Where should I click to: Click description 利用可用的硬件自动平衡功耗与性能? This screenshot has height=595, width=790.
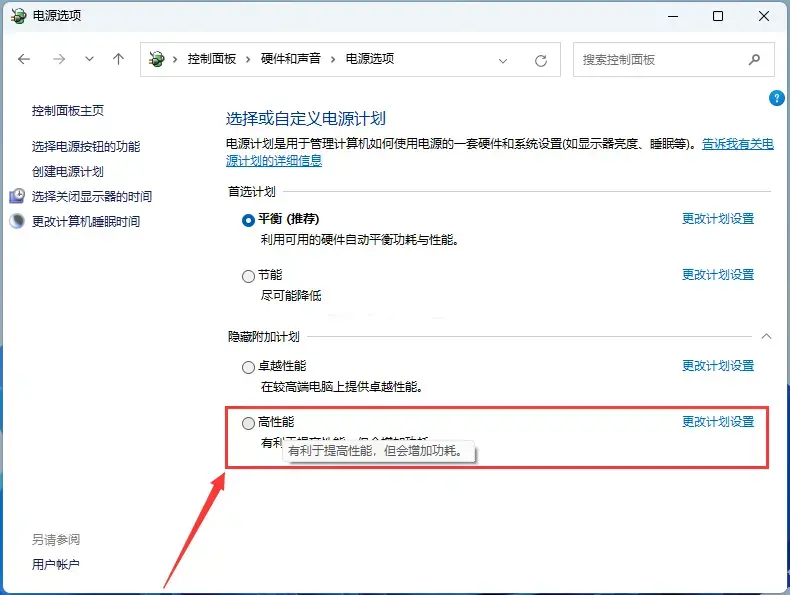(360, 240)
